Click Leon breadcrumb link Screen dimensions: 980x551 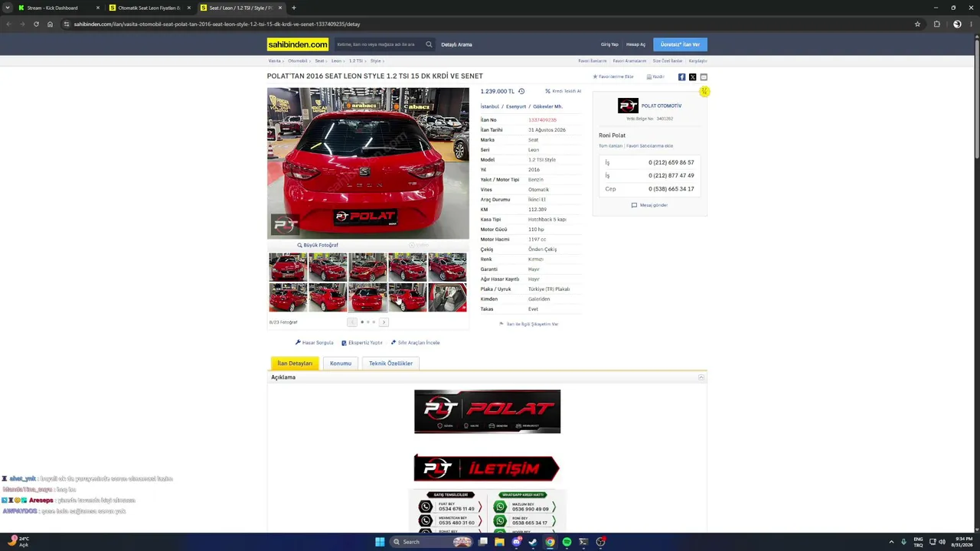[x=336, y=60]
